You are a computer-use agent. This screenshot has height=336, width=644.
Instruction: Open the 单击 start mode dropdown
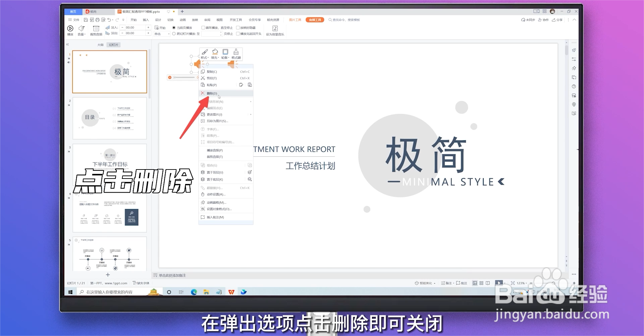[x=162, y=34]
